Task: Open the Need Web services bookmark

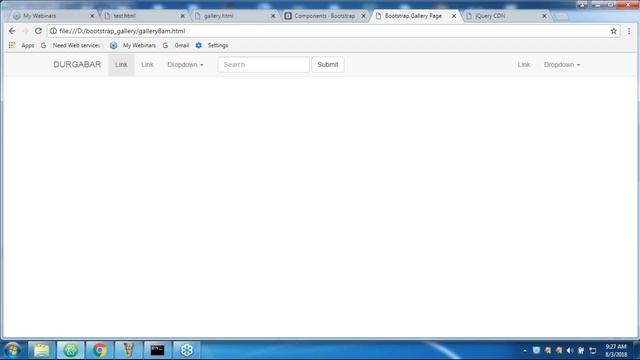Action: tap(71, 45)
